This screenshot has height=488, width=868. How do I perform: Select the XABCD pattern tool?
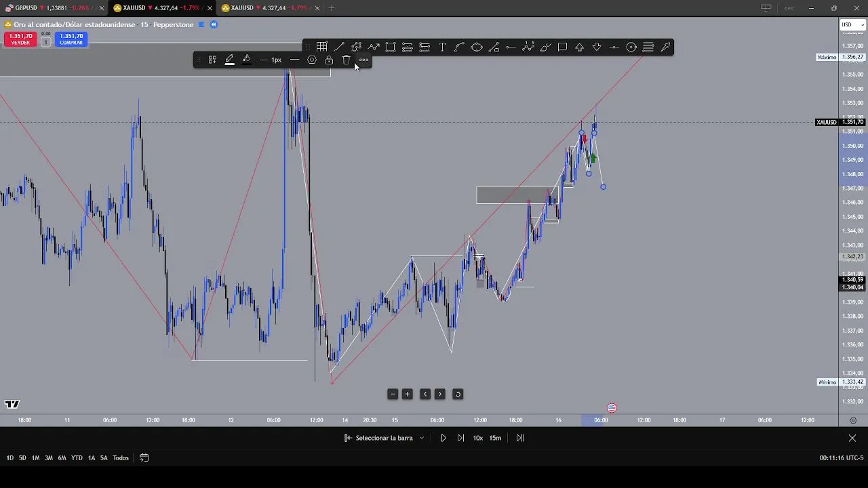click(x=356, y=47)
